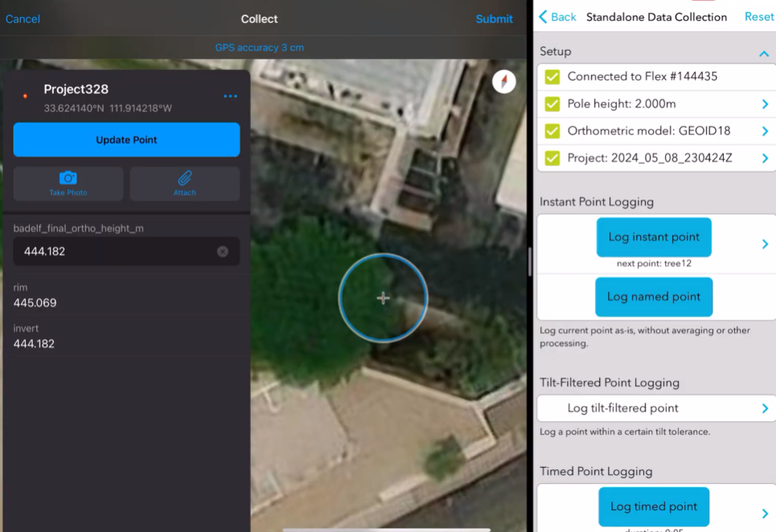Screen dimensions: 776x532
Task: Tap coordinates 33.624140°N 111.914218°W
Action: (108, 108)
